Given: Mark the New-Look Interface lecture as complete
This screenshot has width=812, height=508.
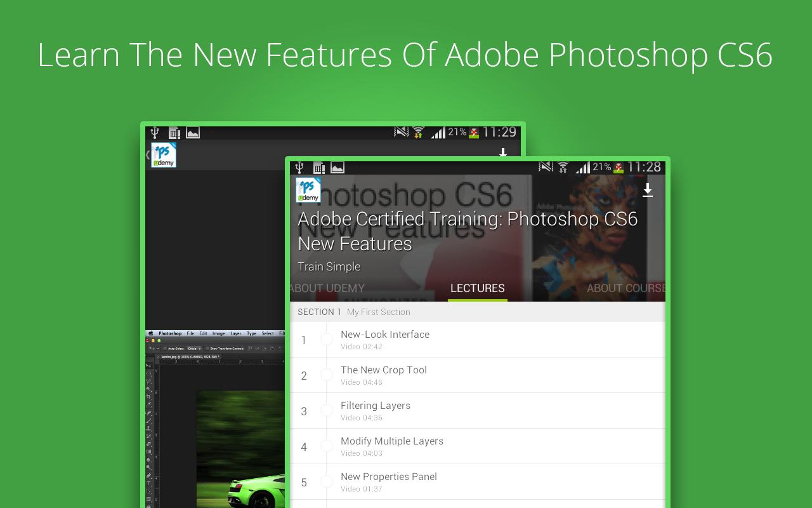Looking at the screenshot, I should coord(327,339).
